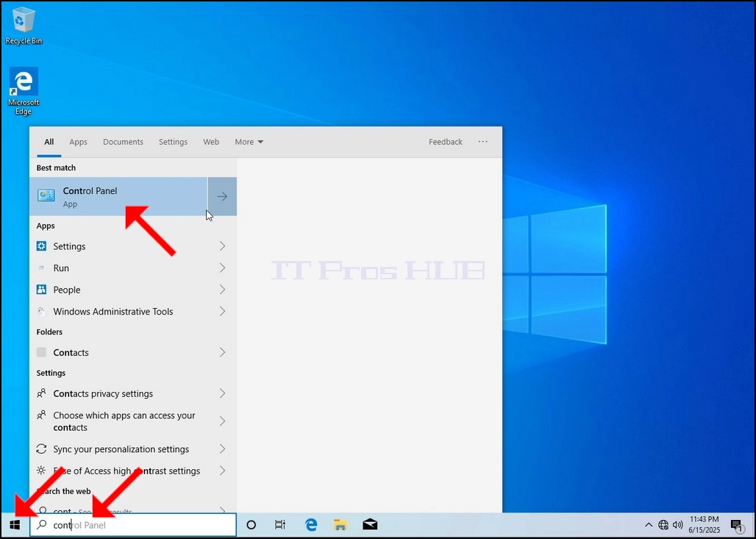The image size is (756, 539).
Task: Open the Control Panel best match result
Action: (x=118, y=196)
